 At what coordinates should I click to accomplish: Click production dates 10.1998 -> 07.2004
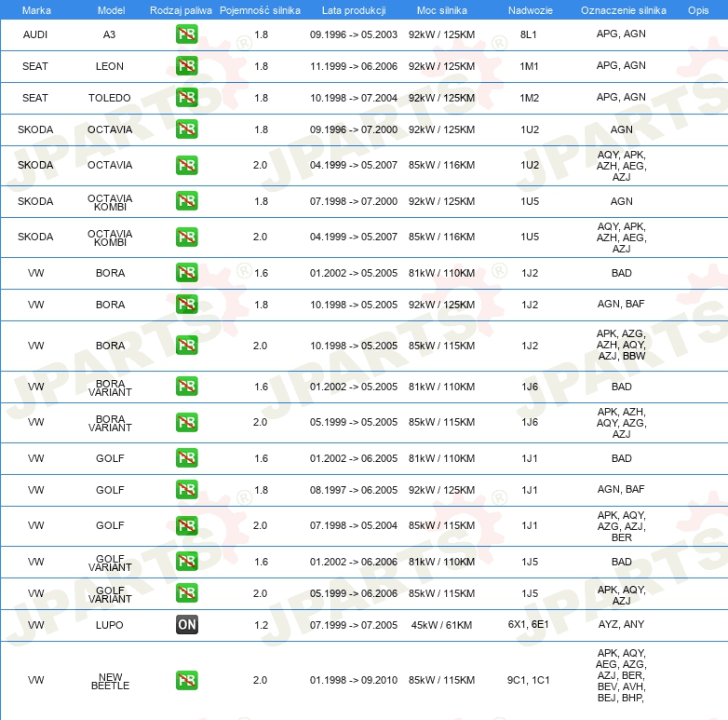tap(354, 98)
